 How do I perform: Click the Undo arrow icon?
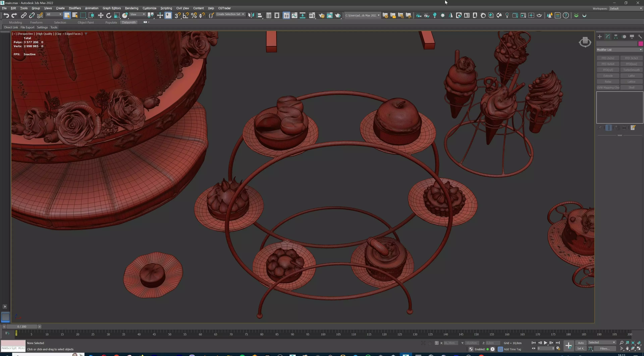pyautogui.click(x=6, y=15)
